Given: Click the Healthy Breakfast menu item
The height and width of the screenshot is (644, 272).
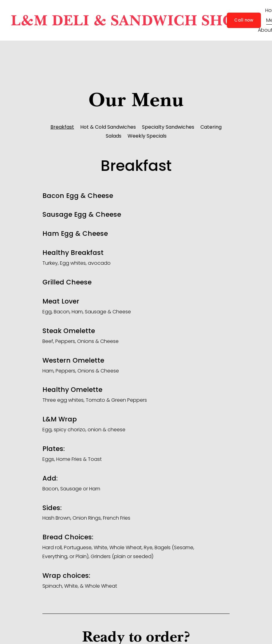Looking at the screenshot, I should (x=73, y=253).
